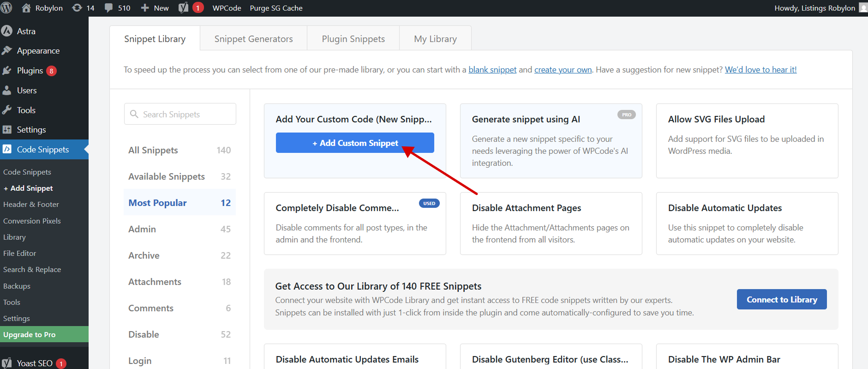
Task: Open the My Library tab
Action: click(x=436, y=39)
